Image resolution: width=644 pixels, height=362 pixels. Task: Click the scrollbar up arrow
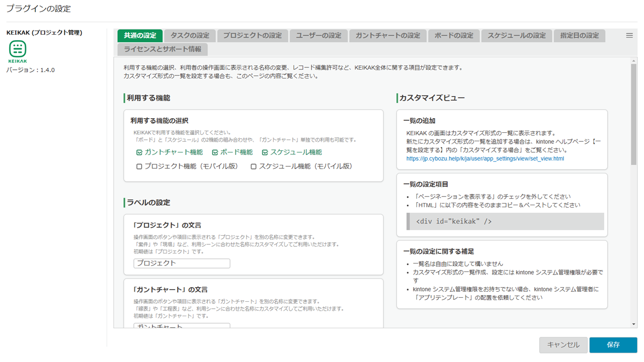coord(633,61)
